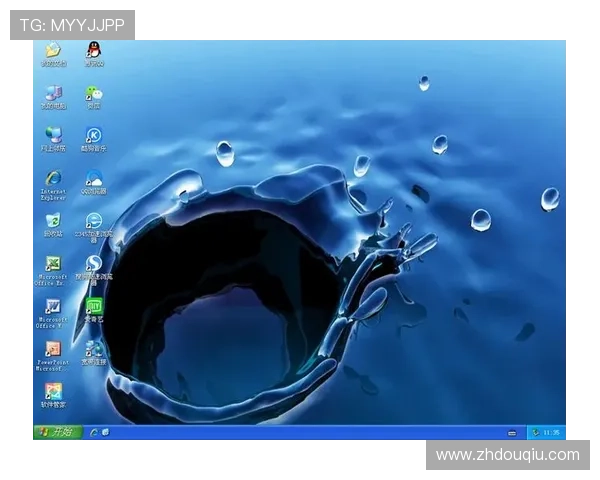The width and height of the screenshot is (600, 480).
Task: Launch Sogou high-speed browser shortcut
Action: click(94, 264)
